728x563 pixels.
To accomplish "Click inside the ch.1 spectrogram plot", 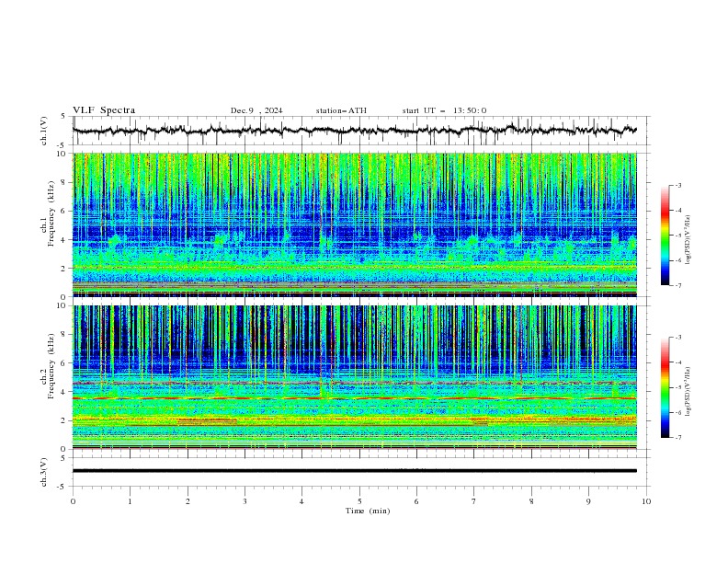I will (354, 224).
